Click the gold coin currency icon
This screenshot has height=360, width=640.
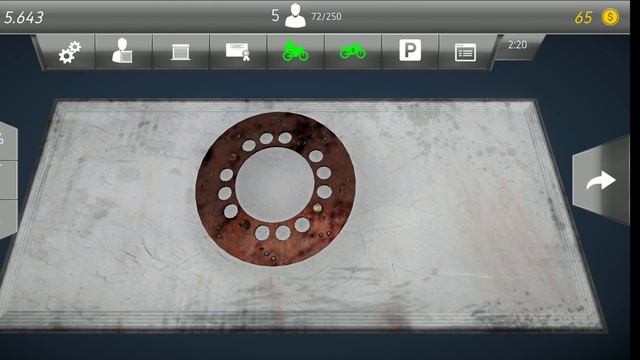pos(610,17)
